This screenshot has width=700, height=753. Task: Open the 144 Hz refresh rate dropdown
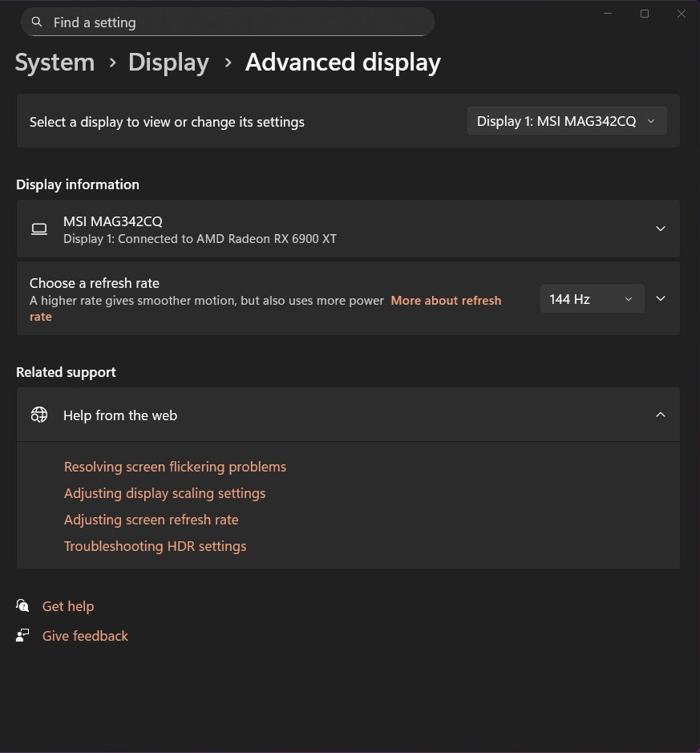(x=592, y=298)
